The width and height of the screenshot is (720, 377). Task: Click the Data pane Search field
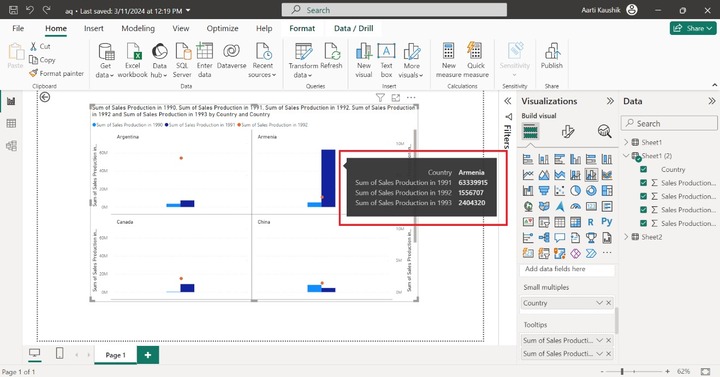coord(669,124)
